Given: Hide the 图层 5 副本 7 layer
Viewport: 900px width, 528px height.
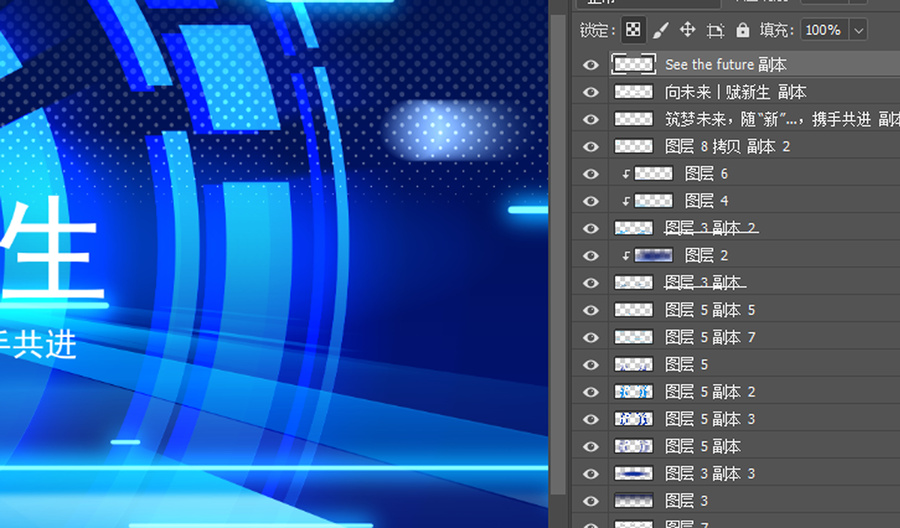Looking at the screenshot, I should tap(591, 337).
